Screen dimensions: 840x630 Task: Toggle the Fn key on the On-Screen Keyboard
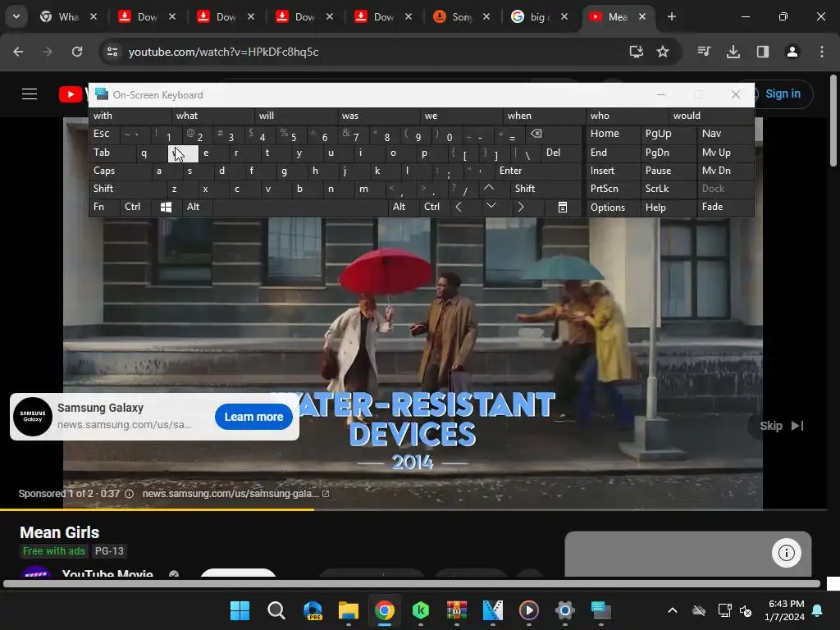click(104, 207)
